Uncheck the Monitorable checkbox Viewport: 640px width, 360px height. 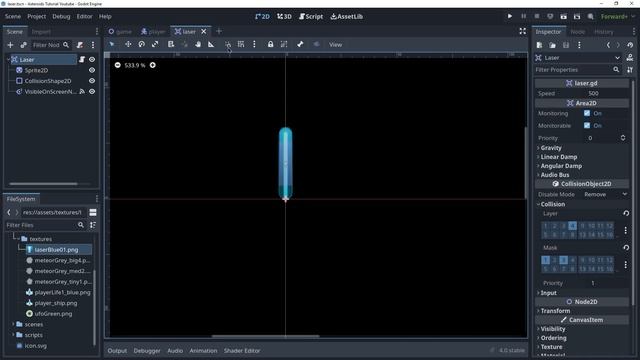tap(587, 125)
